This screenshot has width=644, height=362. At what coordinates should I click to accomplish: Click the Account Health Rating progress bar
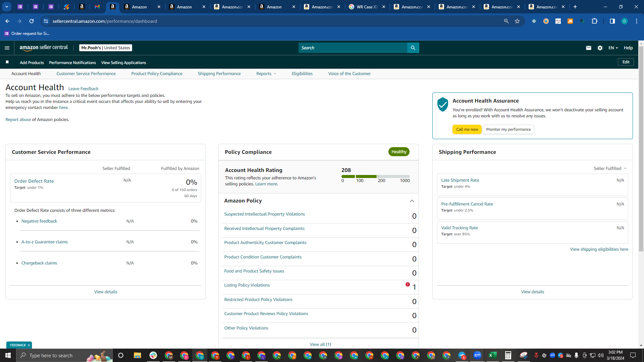375,176
